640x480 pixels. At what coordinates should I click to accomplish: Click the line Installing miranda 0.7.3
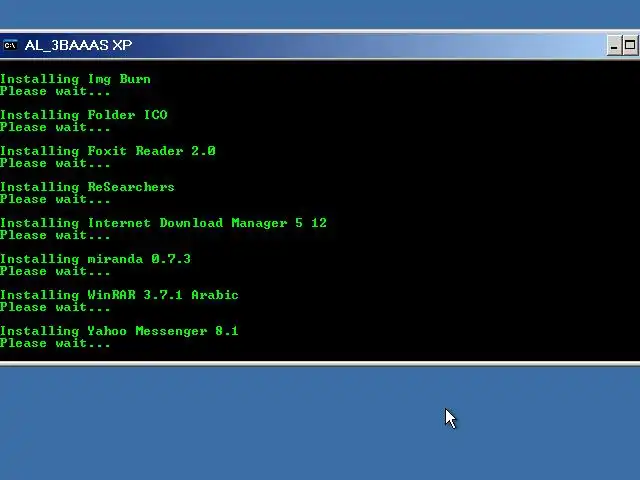tap(96, 259)
